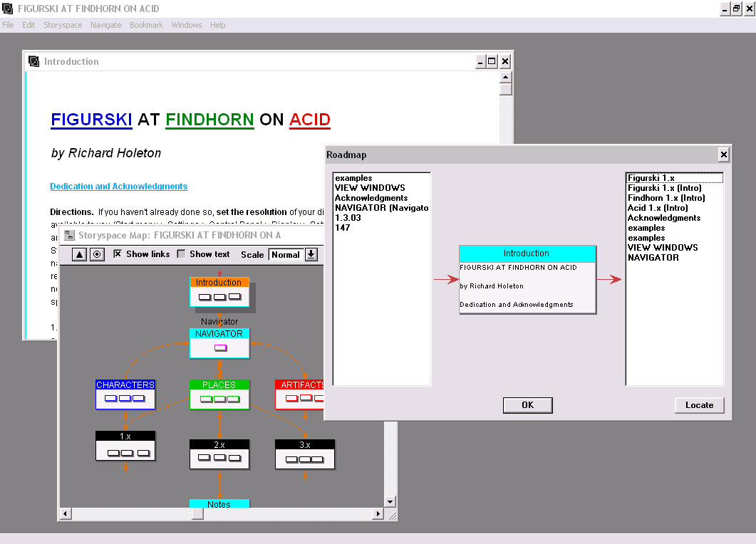Open the Edit menu

[x=29, y=25]
